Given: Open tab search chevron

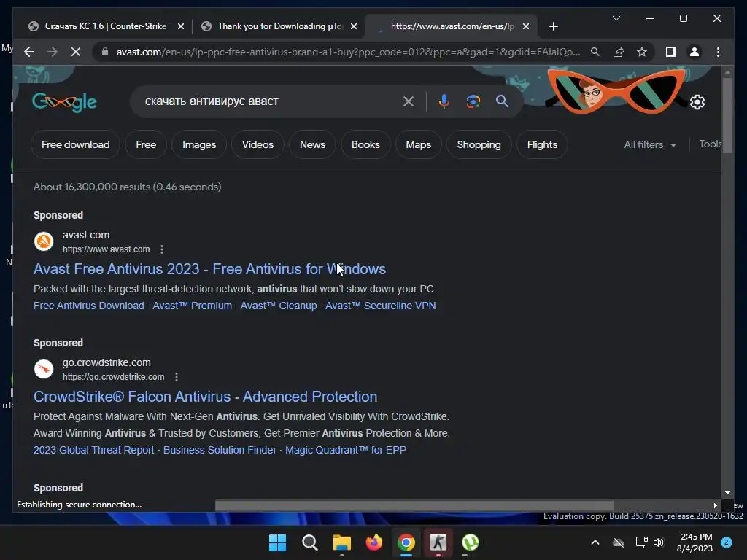Looking at the screenshot, I should [616, 18].
